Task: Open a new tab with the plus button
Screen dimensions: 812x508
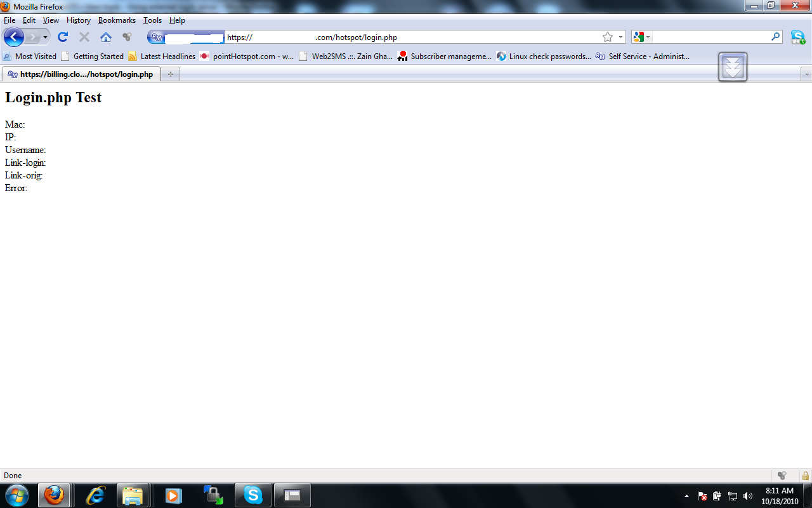Action: pos(170,74)
